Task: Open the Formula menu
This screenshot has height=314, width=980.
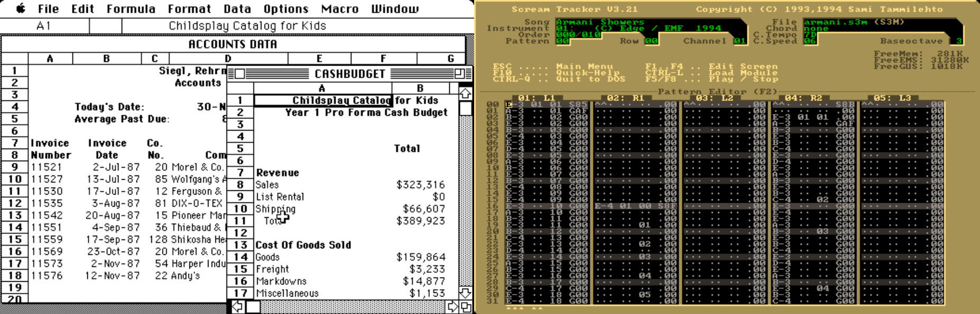Action: 131,9
